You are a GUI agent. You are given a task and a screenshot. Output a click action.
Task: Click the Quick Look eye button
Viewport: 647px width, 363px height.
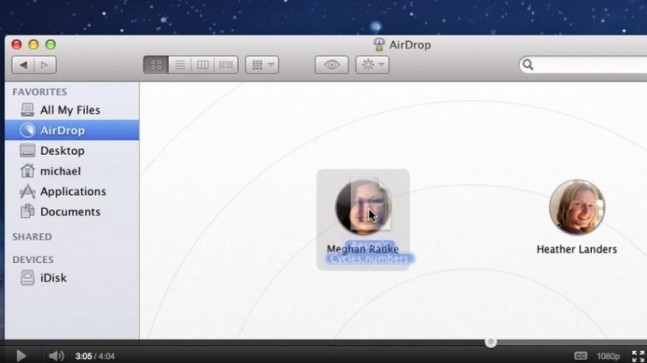point(332,65)
